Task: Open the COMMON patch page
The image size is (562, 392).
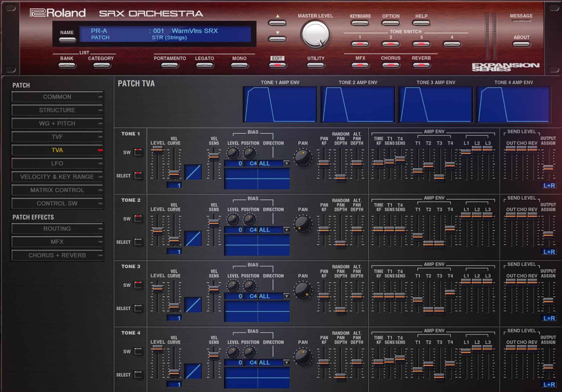Action: pos(57,97)
